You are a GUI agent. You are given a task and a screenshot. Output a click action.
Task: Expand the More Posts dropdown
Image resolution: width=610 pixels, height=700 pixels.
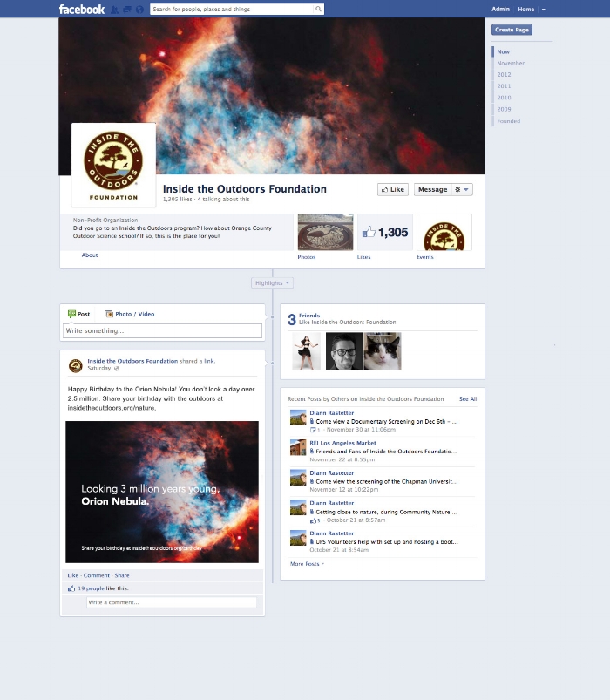[x=307, y=564]
